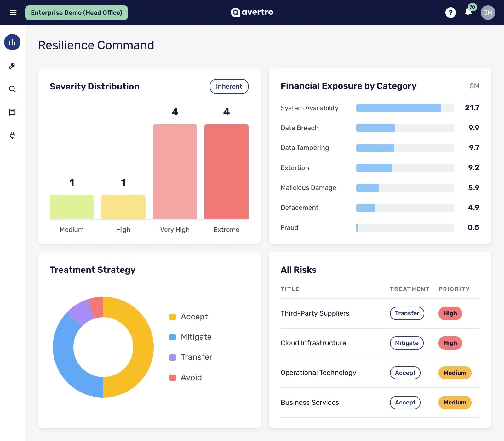Click Transfer tag for Third-Party Suppliers
504x441 pixels.
407,313
